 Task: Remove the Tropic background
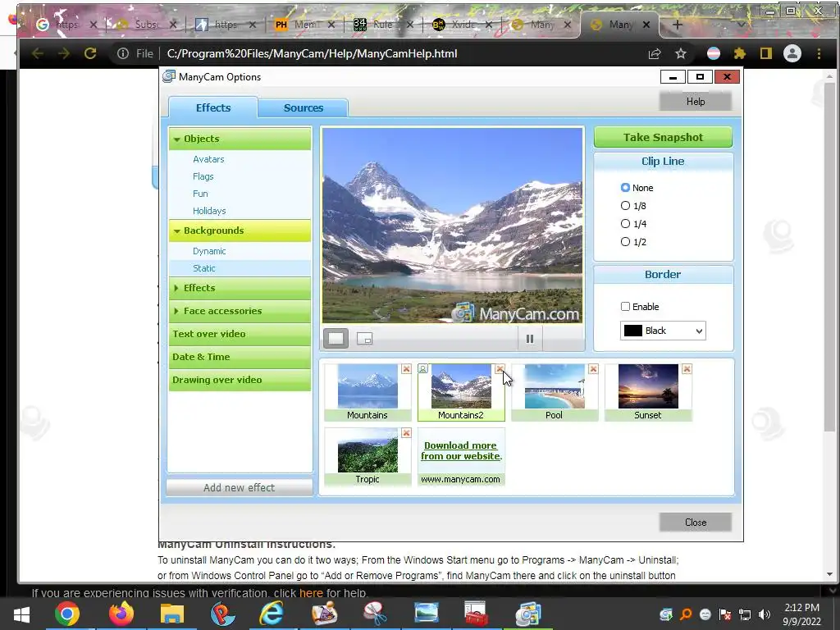[x=406, y=433]
